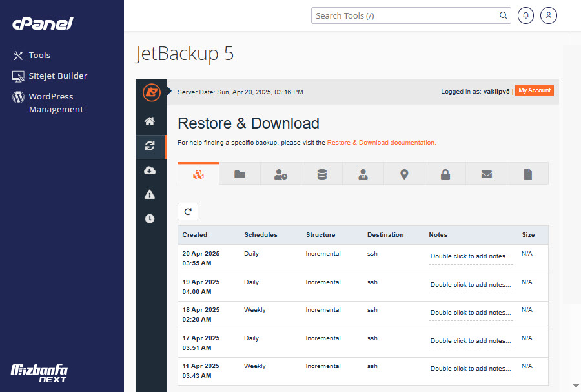Click the notes field for 11 Apr backup

[x=471, y=369]
